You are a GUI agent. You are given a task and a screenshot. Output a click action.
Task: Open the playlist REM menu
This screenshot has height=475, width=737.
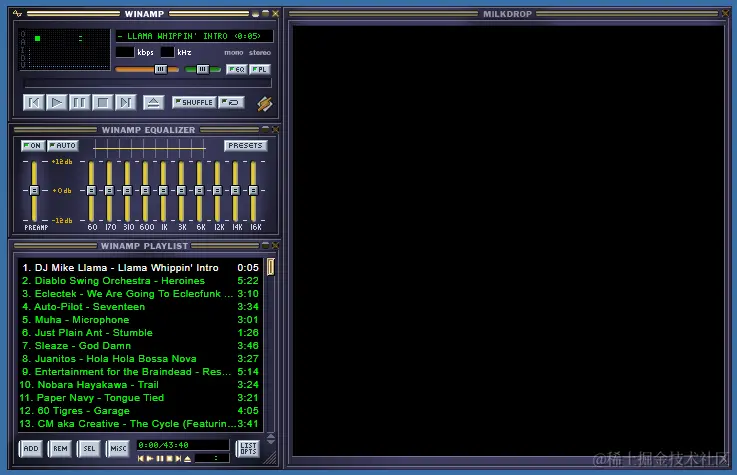click(60, 449)
